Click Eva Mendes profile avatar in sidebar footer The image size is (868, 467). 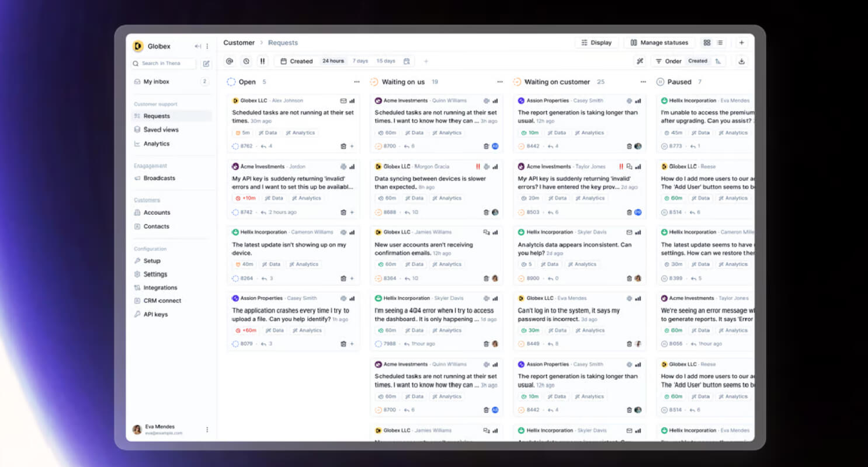(137, 430)
